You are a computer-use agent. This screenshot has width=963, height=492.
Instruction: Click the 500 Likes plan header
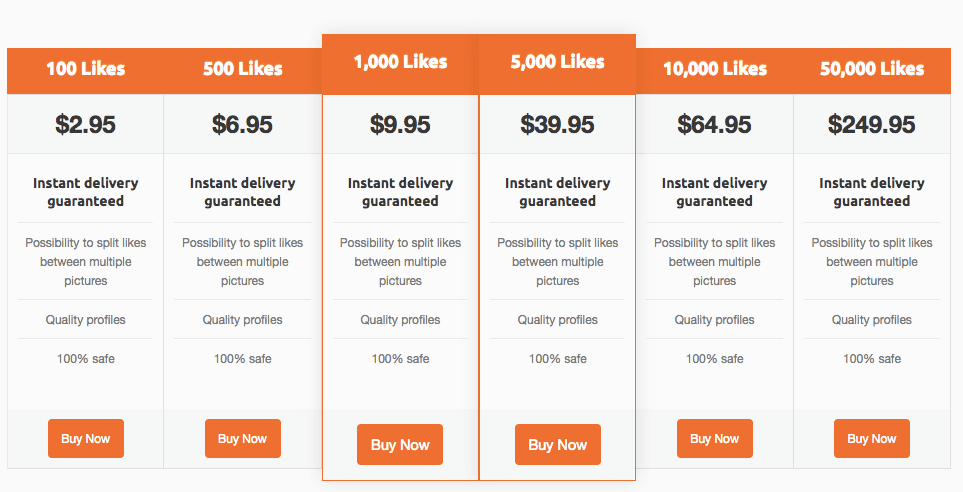243,69
